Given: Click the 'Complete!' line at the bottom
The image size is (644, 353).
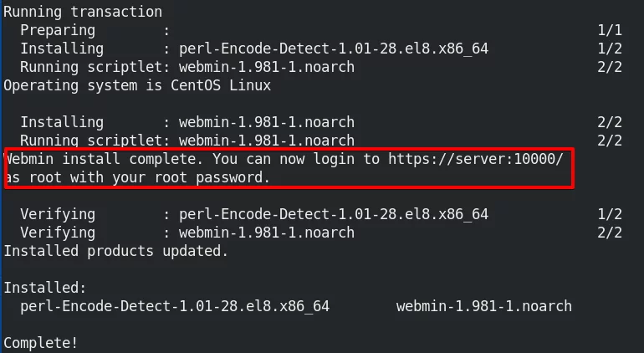Looking at the screenshot, I should (40, 343).
